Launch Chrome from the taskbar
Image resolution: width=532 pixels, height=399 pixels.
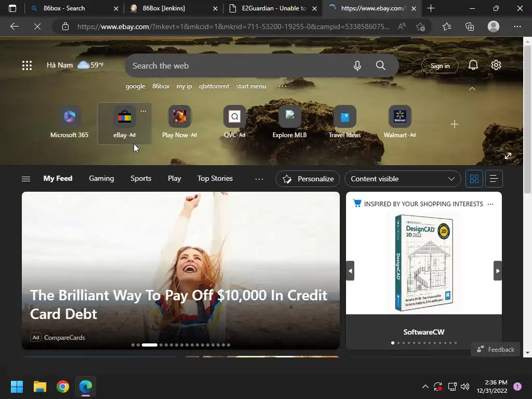point(63,387)
